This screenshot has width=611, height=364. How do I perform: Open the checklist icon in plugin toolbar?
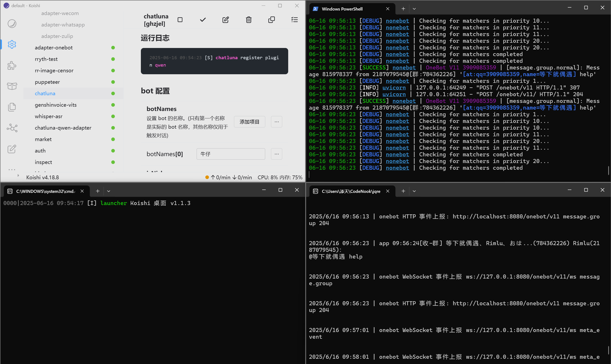coord(294,20)
